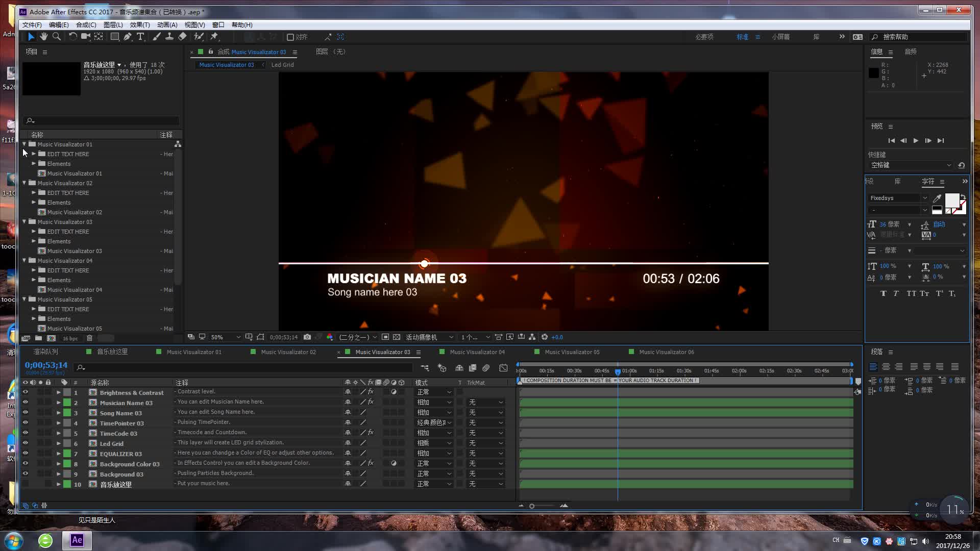Open the active camera (活动摄像机) dropdown
The image size is (980, 551).
pos(429,337)
